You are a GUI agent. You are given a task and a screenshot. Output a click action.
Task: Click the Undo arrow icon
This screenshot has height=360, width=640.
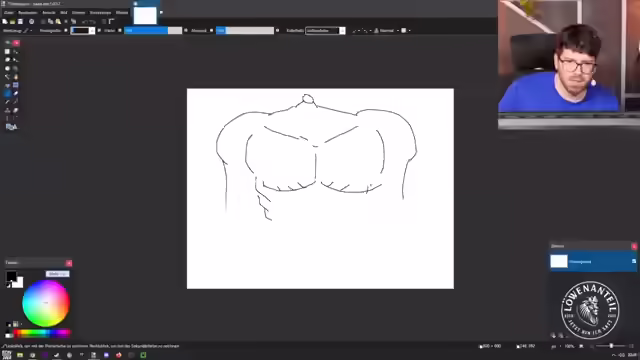click(85, 22)
